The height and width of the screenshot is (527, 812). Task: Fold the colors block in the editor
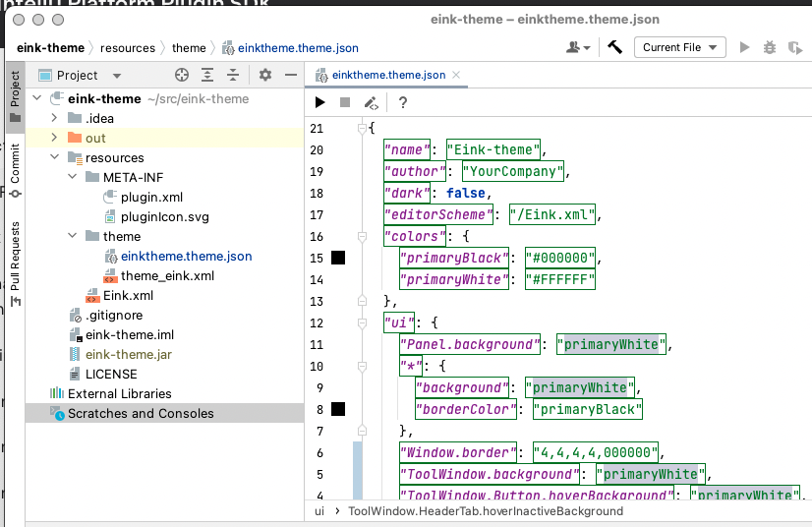[x=362, y=236]
